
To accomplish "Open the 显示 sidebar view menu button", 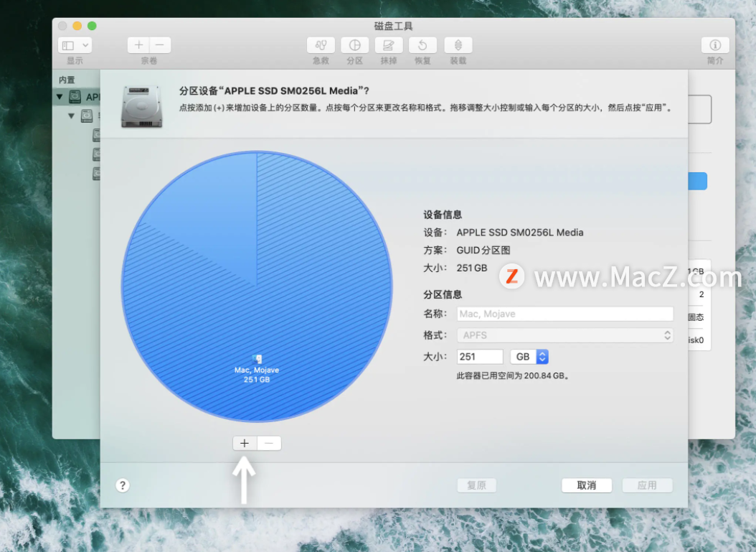I will click(75, 45).
